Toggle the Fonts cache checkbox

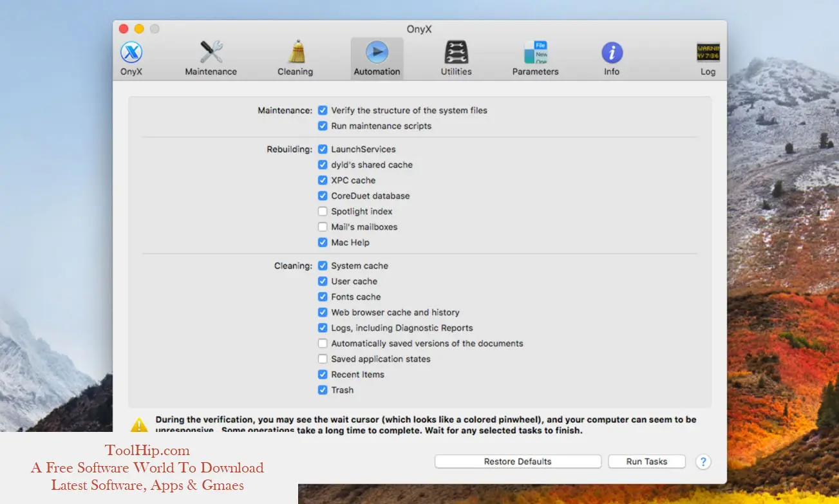323,297
